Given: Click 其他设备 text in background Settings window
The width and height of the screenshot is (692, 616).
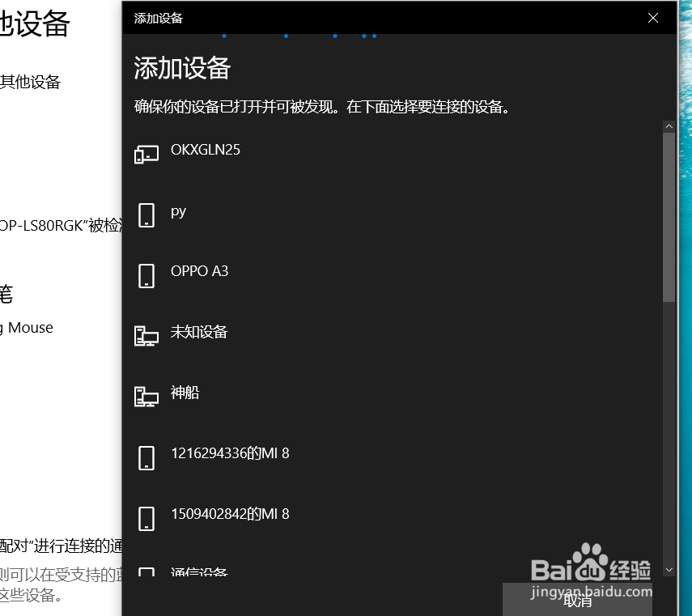Looking at the screenshot, I should [x=30, y=82].
